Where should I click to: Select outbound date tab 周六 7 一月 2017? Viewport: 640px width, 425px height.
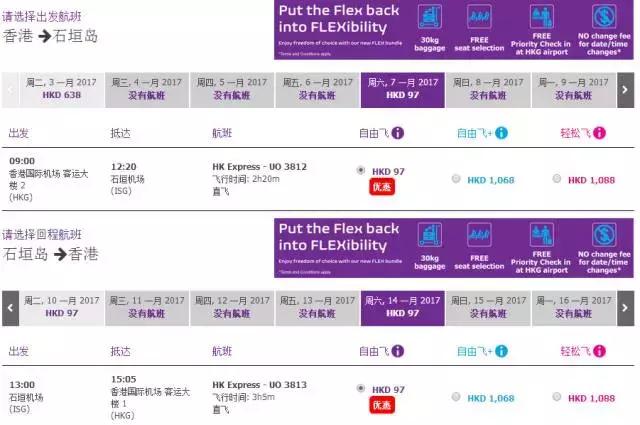[402, 90]
